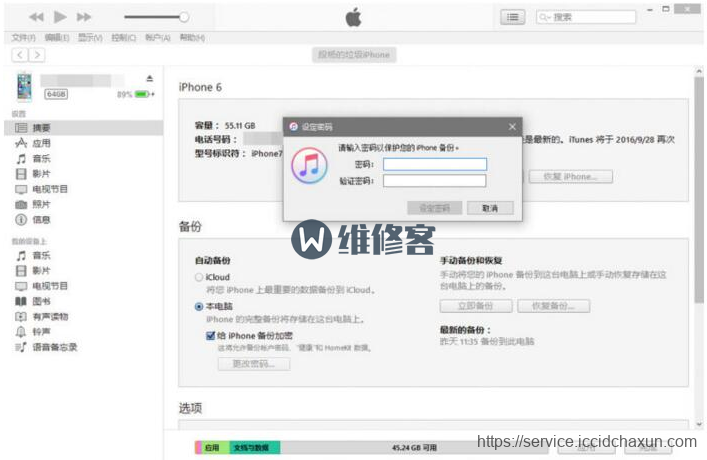Click the iPhone 6 heading

(200, 87)
